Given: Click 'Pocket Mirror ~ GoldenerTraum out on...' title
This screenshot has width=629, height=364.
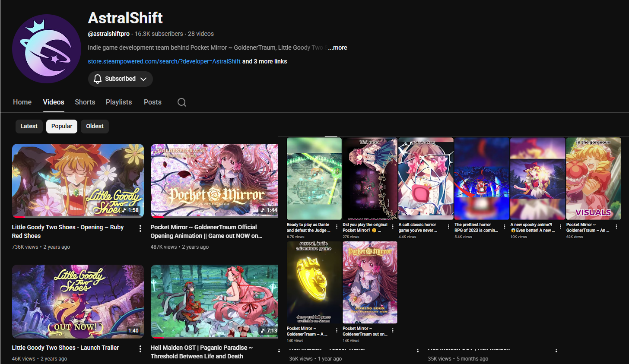Looking at the screenshot, I should (365, 331).
